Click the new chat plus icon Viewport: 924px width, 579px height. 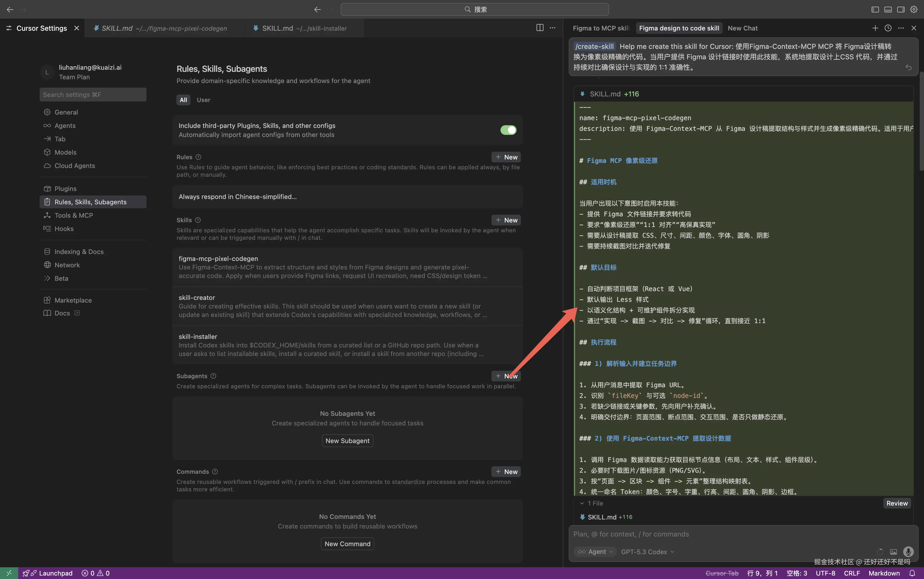(x=875, y=28)
